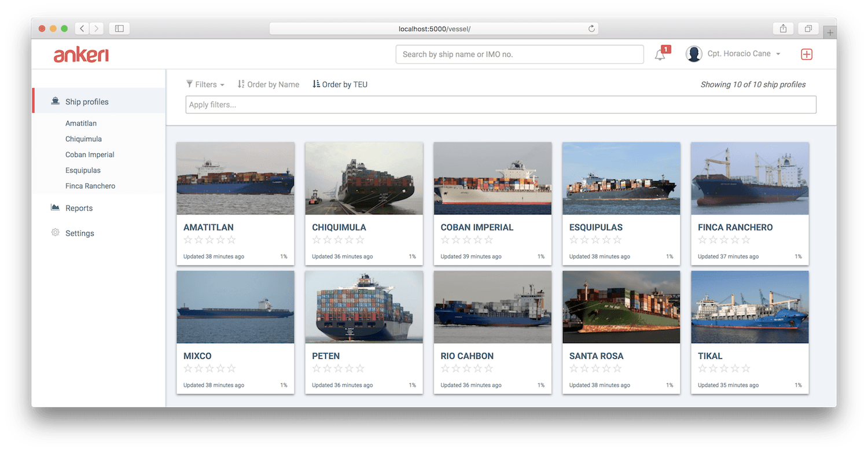868x452 pixels.
Task: Open the PETEN ship photo
Action: [x=364, y=307]
